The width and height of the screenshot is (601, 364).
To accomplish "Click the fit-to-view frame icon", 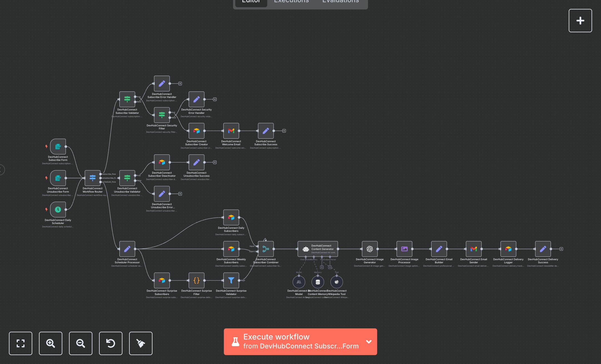I will [21, 343].
